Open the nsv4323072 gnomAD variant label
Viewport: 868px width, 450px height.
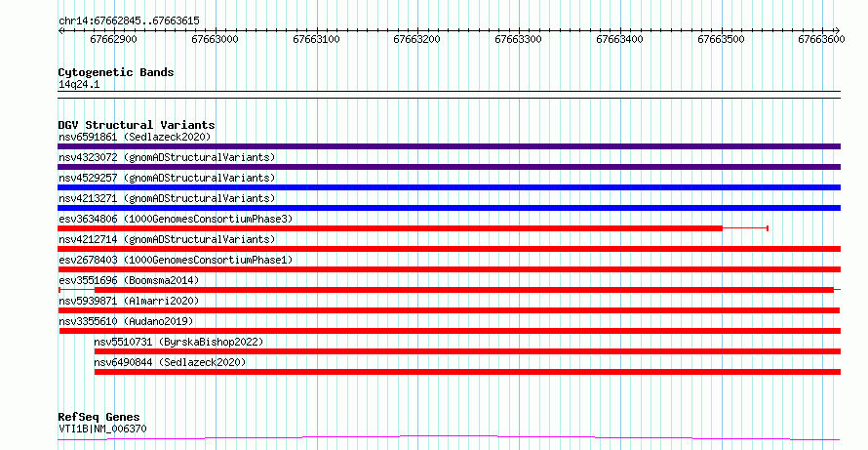pyautogui.click(x=167, y=157)
